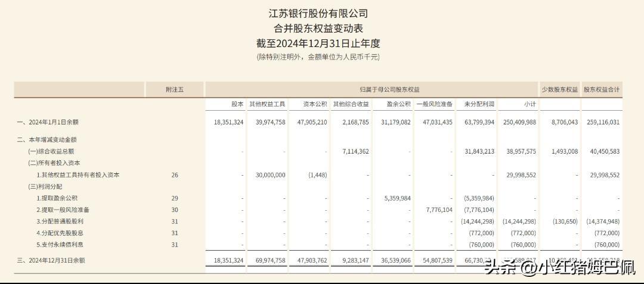
Task: Click the value 38,957,575
Action: point(521,152)
